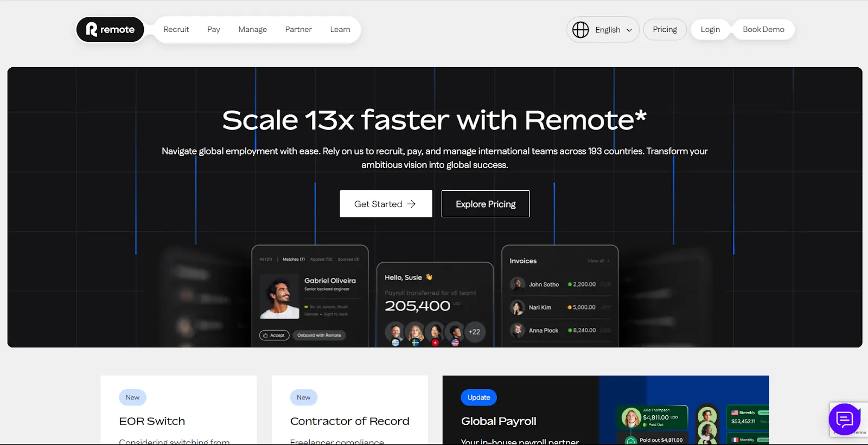Image resolution: width=868 pixels, height=445 pixels.
Task: Click the Accept button on Gabriel's card
Action: [275, 335]
